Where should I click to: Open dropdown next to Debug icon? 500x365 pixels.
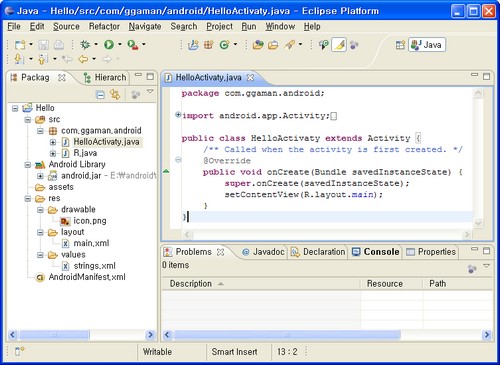tap(96, 44)
